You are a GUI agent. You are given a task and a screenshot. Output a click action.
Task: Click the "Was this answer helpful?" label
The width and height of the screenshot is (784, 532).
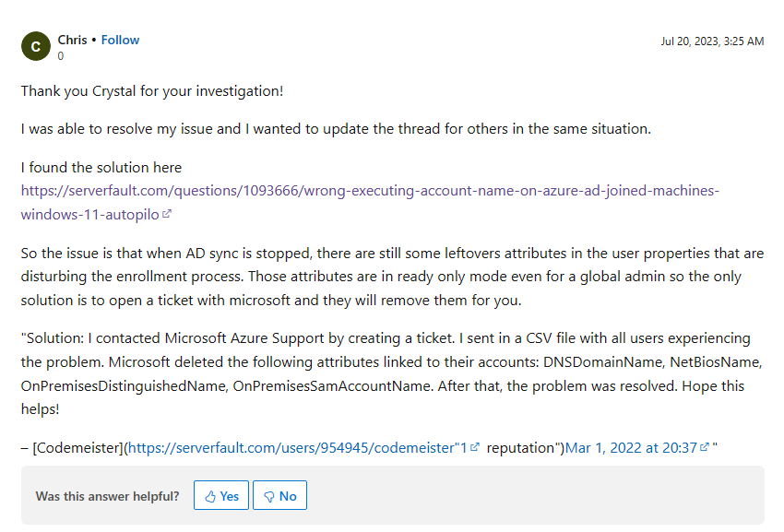point(107,496)
